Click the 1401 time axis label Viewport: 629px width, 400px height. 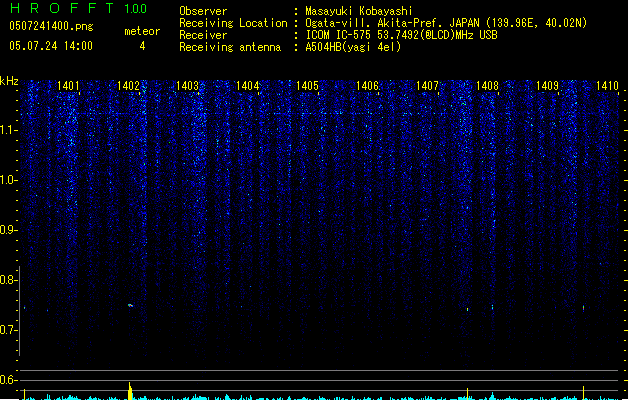[x=68, y=86]
